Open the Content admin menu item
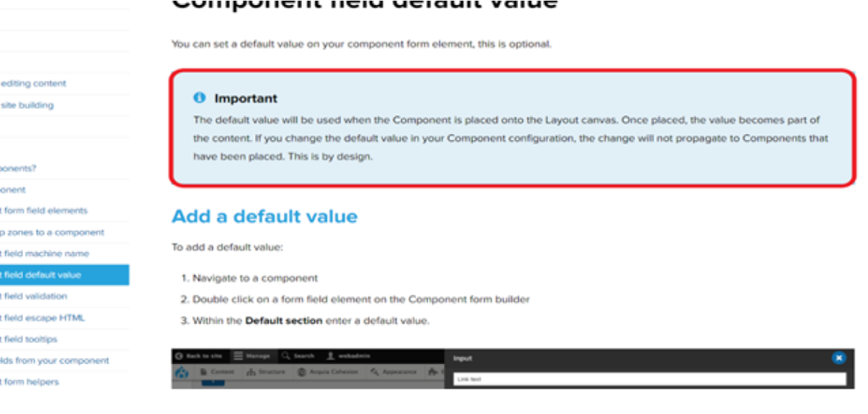868x414 pixels. click(218, 372)
